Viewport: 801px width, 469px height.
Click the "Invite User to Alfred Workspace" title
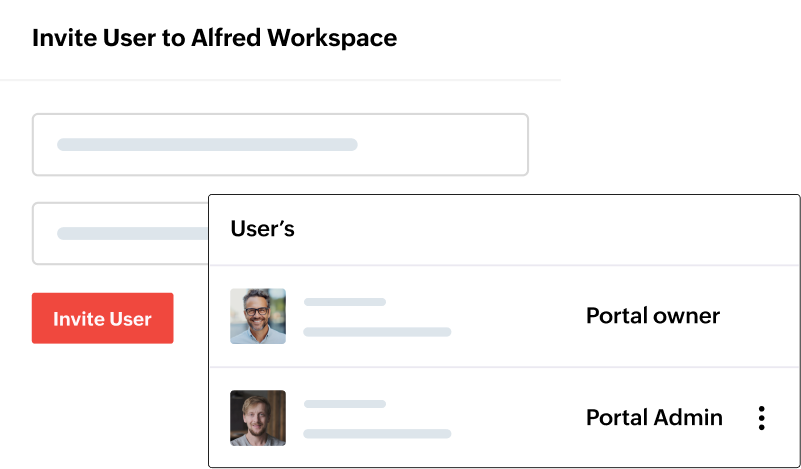pyautogui.click(x=214, y=38)
